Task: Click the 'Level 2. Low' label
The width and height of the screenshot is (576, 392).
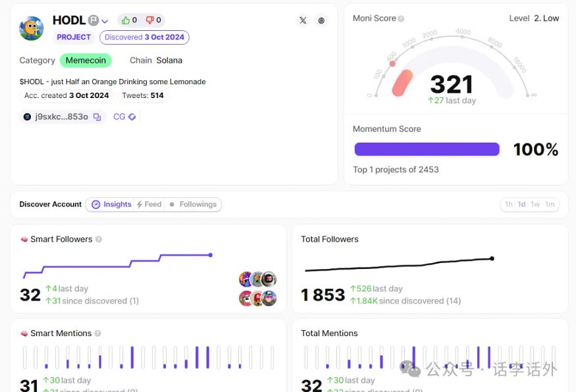Action: pos(534,18)
